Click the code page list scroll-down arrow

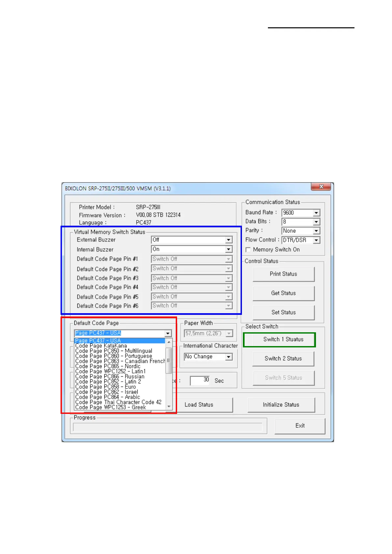coord(169,407)
